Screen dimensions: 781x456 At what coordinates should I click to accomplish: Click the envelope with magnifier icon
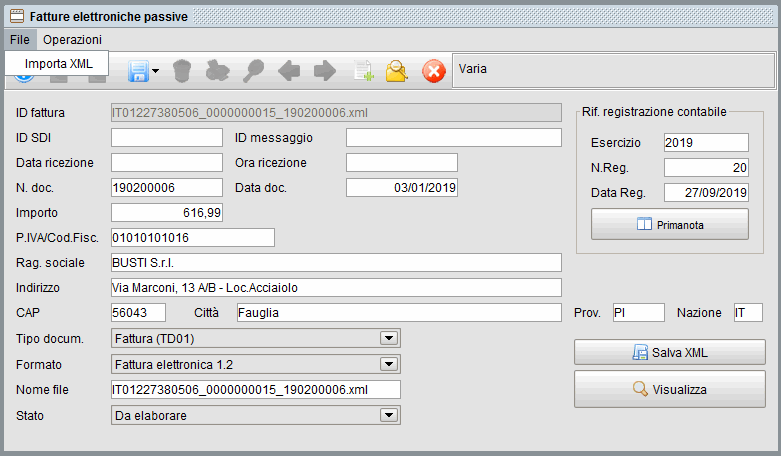(397, 71)
